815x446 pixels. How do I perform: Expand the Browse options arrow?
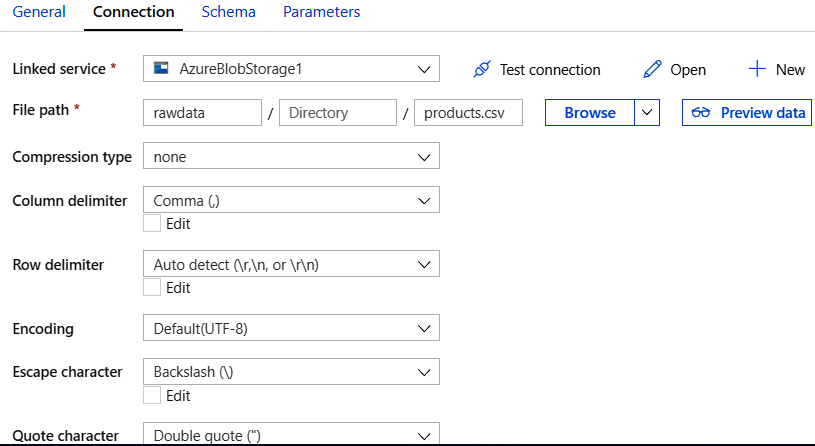pyautogui.click(x=648, y=113)
